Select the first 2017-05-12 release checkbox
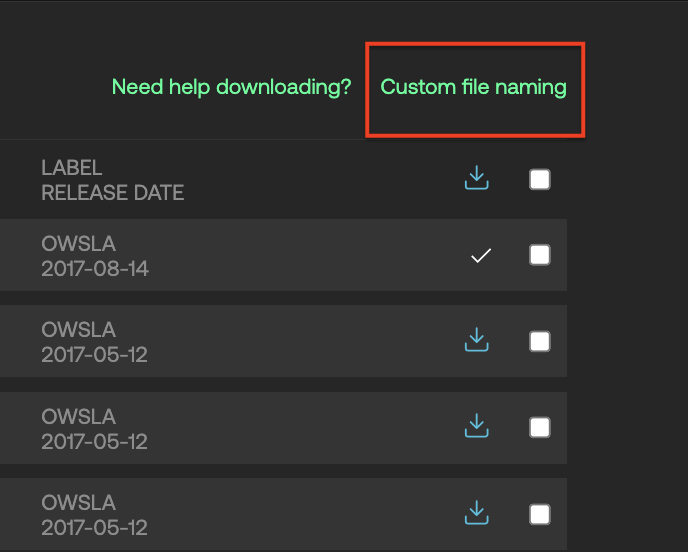 pos(539,342)
